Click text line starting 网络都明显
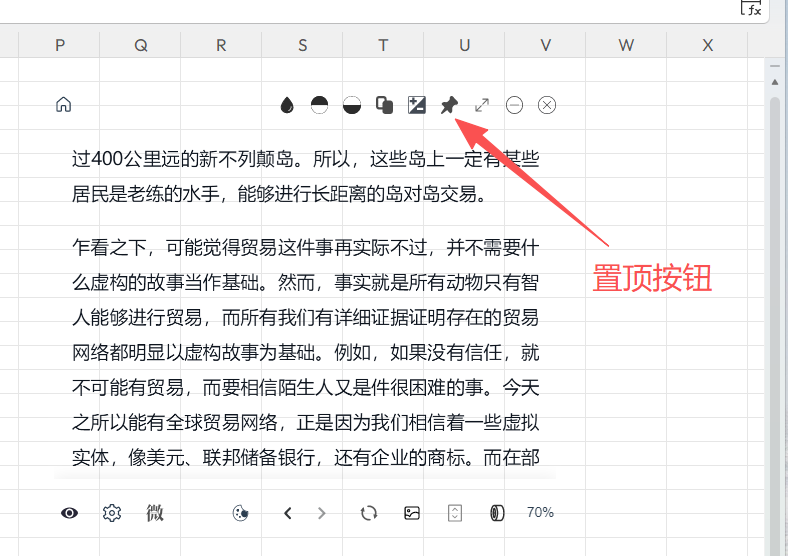 [306, 352]
